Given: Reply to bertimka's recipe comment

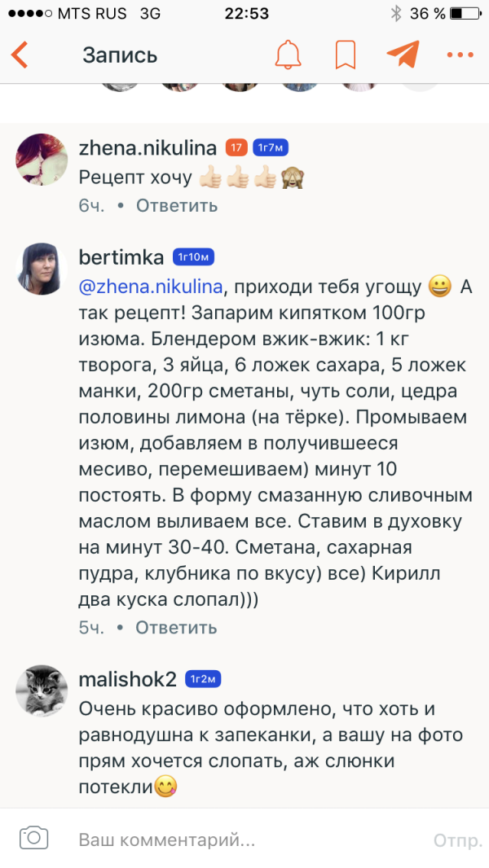Looking at the screenshot, I should point(176,628).
